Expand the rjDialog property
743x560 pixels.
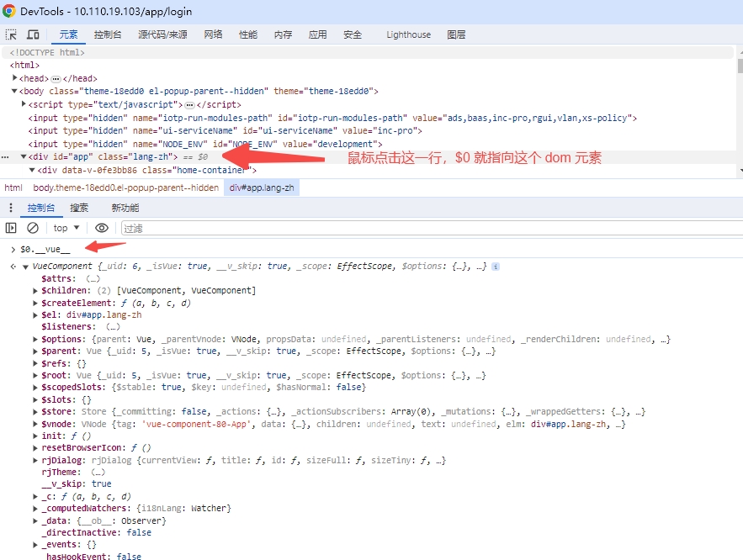[x=35, y=460]
